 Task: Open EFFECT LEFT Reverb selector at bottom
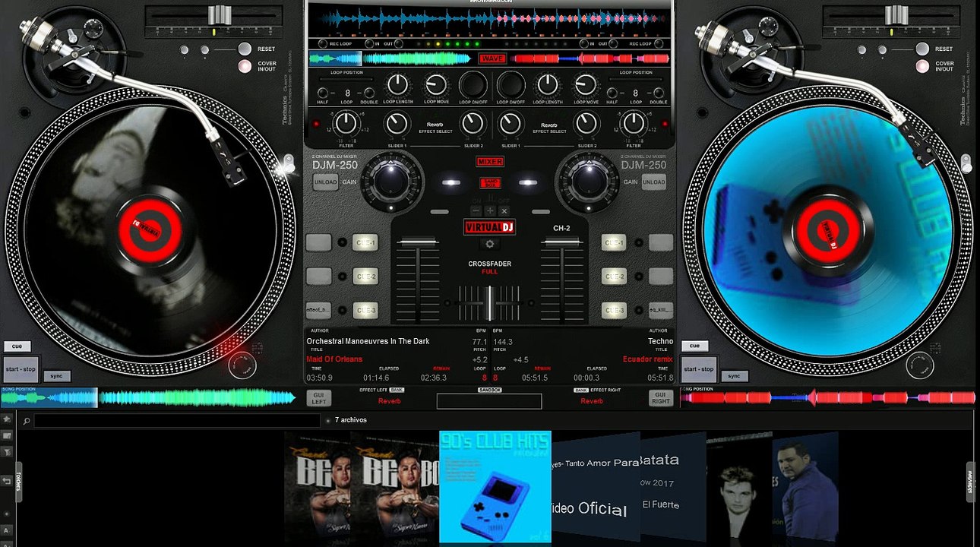tap(389, 400)
